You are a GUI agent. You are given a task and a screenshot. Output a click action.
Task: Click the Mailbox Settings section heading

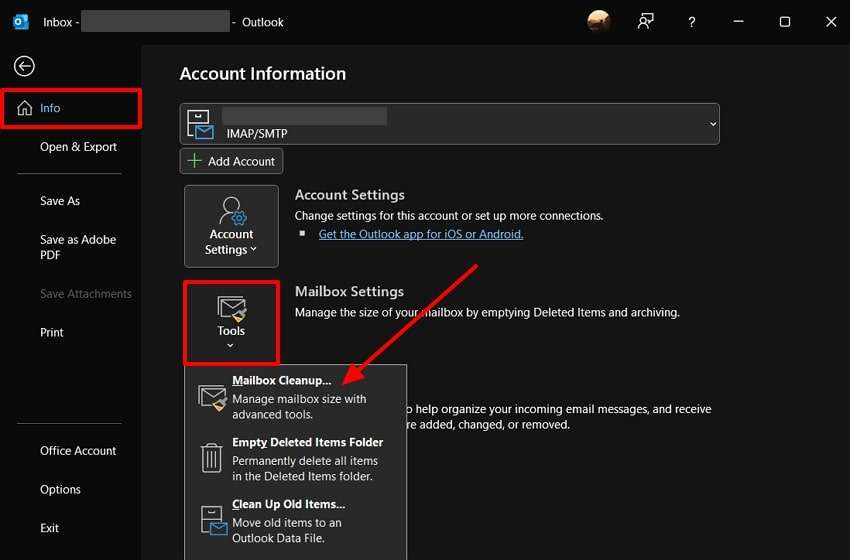coord(349,291)
